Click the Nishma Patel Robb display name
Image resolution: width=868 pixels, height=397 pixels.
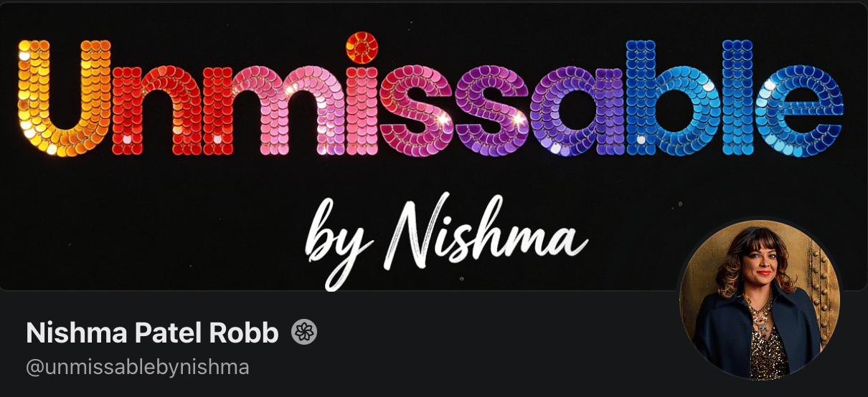point(152,333)
